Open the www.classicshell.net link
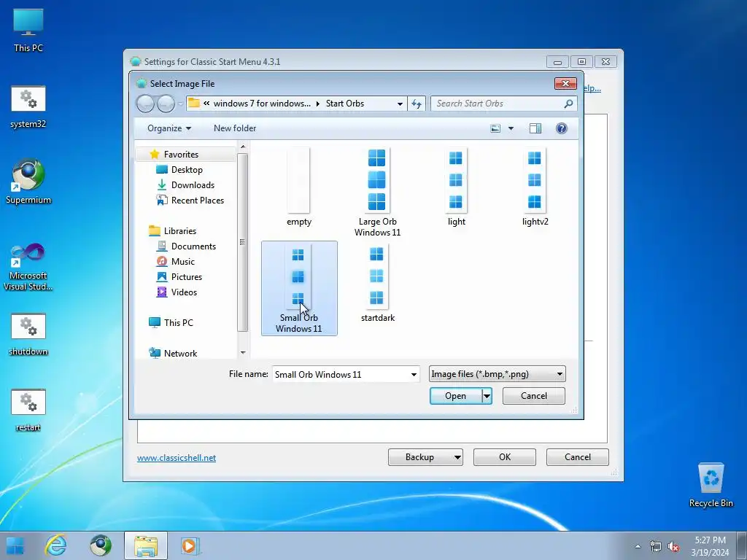Viewport: 747px width, 560px height. coord(177,458)
